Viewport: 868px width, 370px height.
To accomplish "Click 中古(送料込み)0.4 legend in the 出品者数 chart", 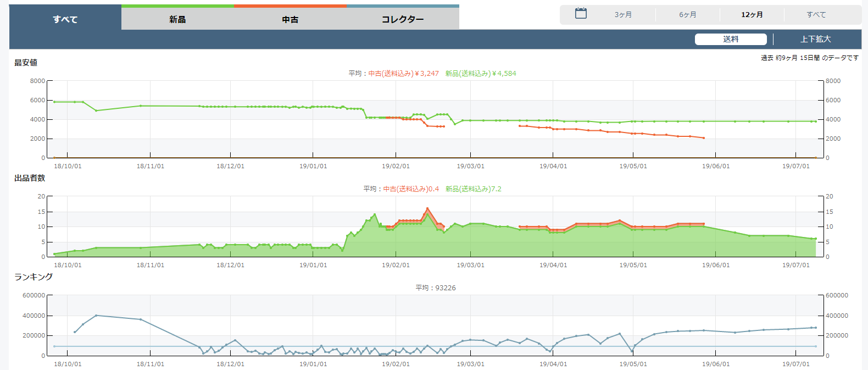I will (411, 189).
